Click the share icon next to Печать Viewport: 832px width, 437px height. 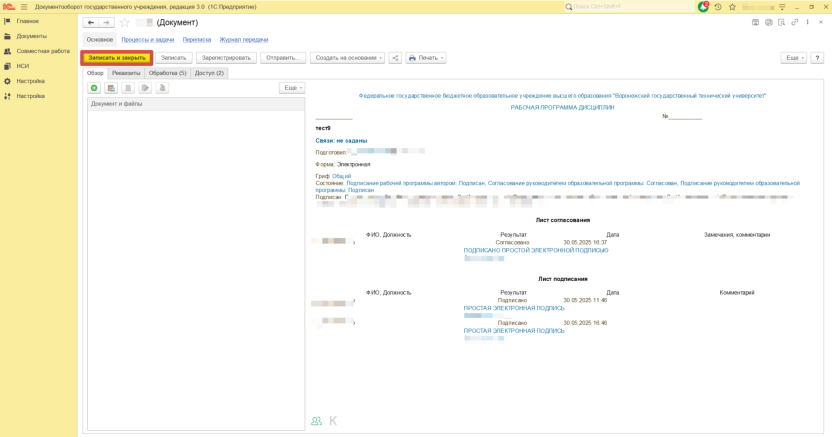(x=395, y=58)
